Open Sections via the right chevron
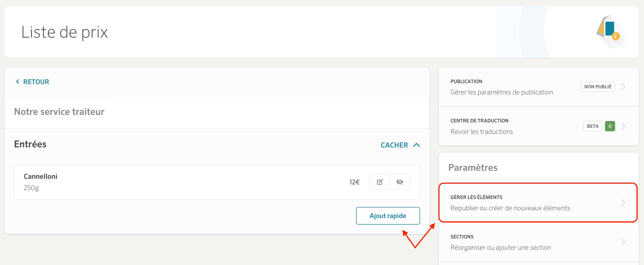644x265 pixels. pyautogui.click(x=624, y=242)
